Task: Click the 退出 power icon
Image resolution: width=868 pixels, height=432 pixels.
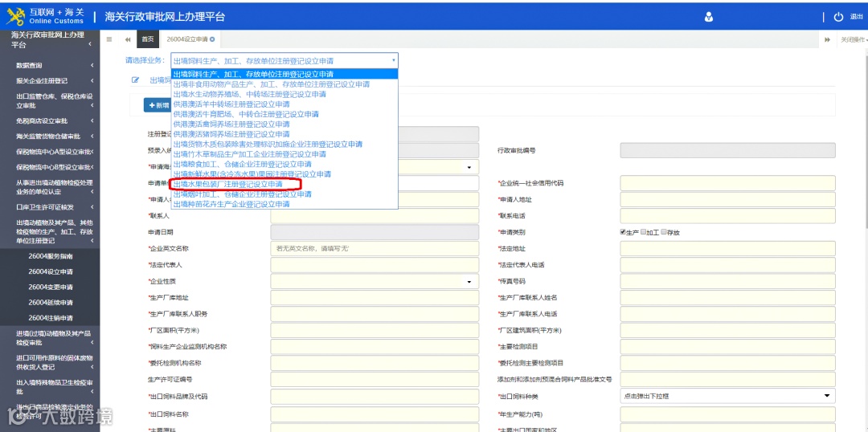Action: [838, 17]
